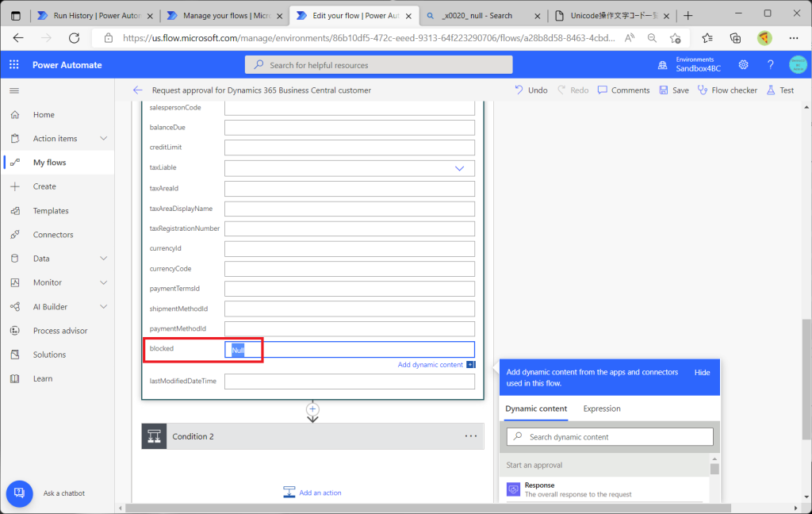The width and height of the screenshot is (812, 514).
Task: Click the lastModifiedDateTime input field
Action: tap(350, 382)
